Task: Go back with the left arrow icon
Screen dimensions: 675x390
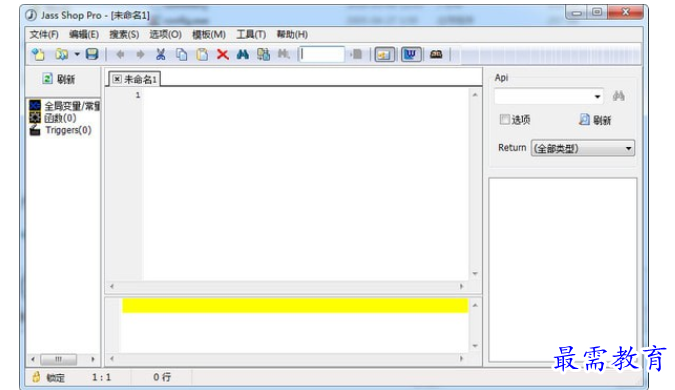Action: [x=120, y=54]
